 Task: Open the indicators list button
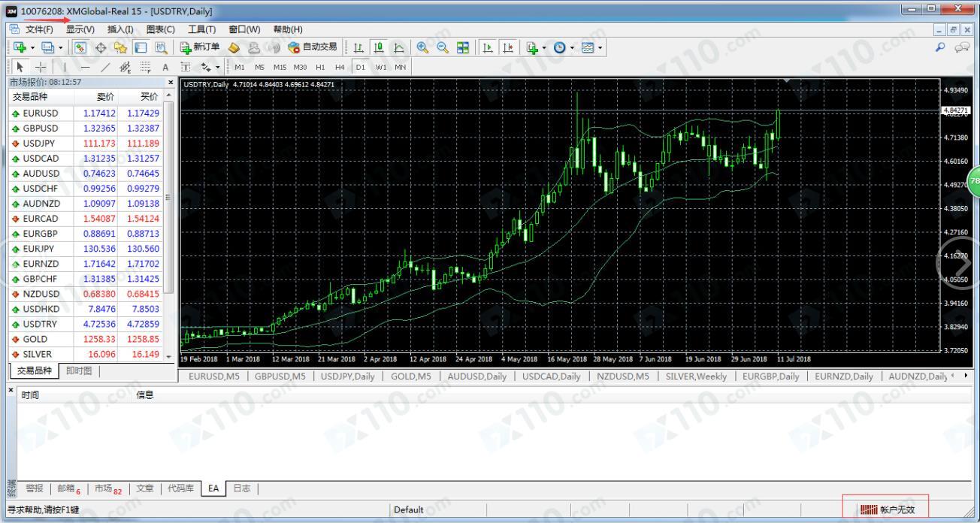(x=531, y=47)
